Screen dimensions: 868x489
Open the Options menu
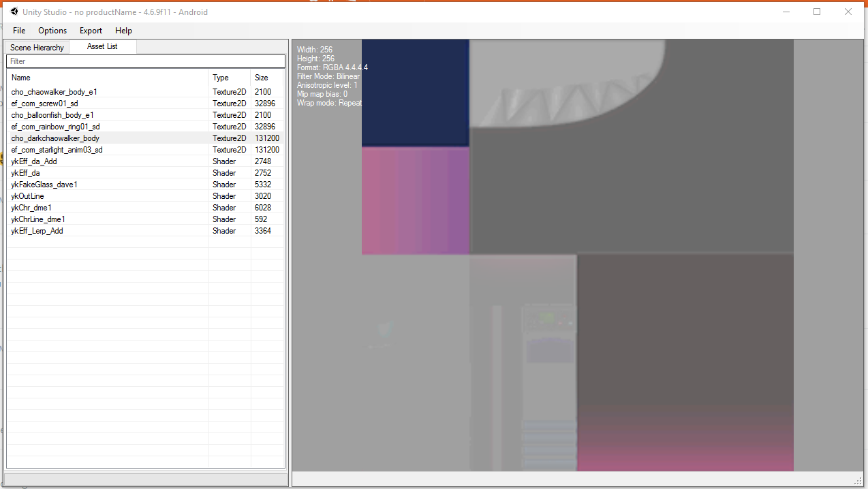click(52, 31)
